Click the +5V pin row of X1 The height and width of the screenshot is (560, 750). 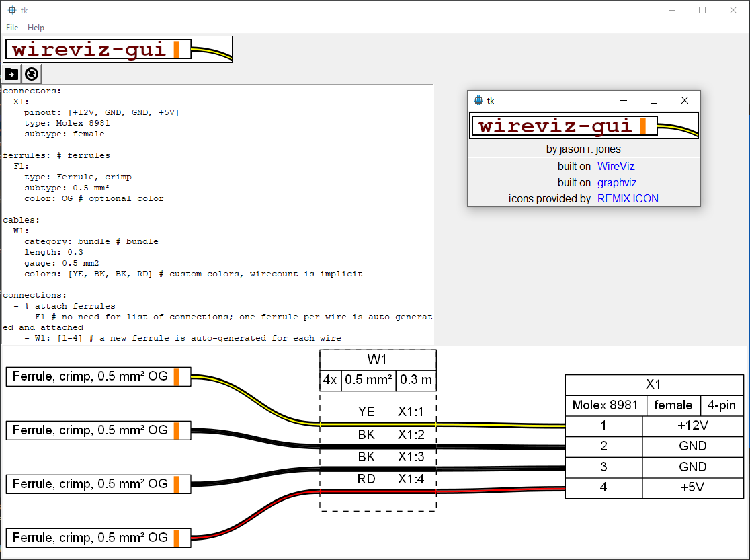tap(692, 487)
